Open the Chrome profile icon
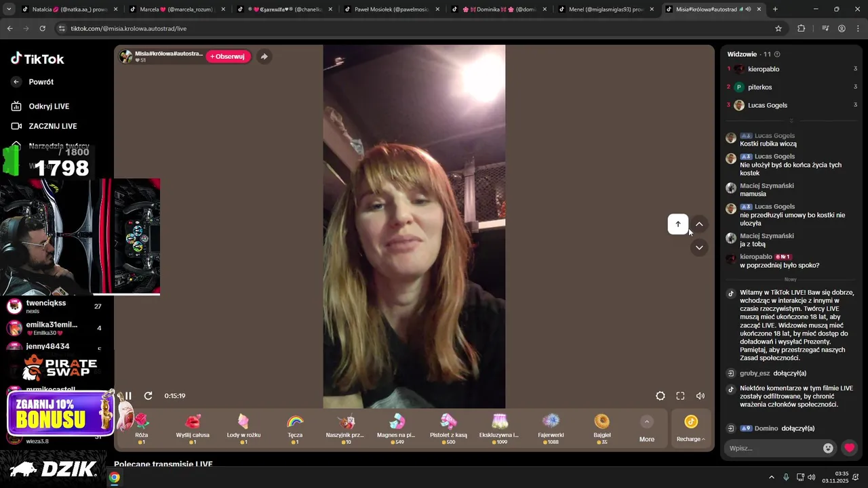868x488 pixels. click(842, 28)
